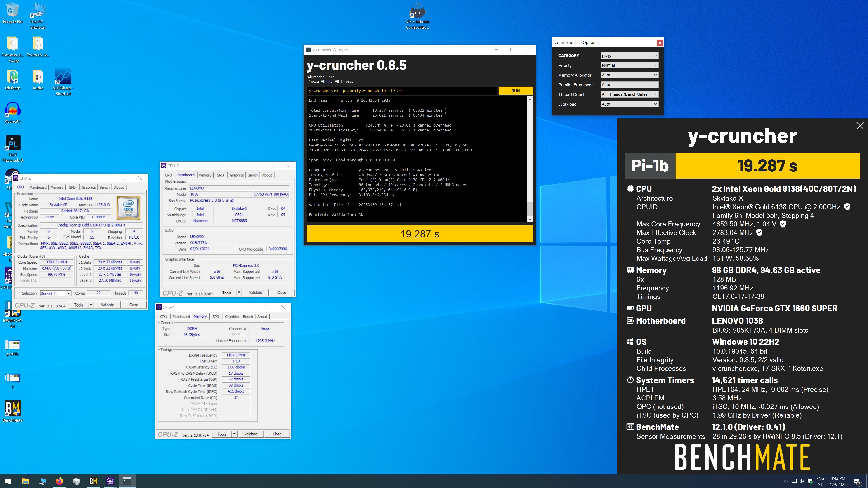868x488 pixels.
Task: Expand Tools arrow in CPU-Z Mainboard window
Action: click(239, 292)
